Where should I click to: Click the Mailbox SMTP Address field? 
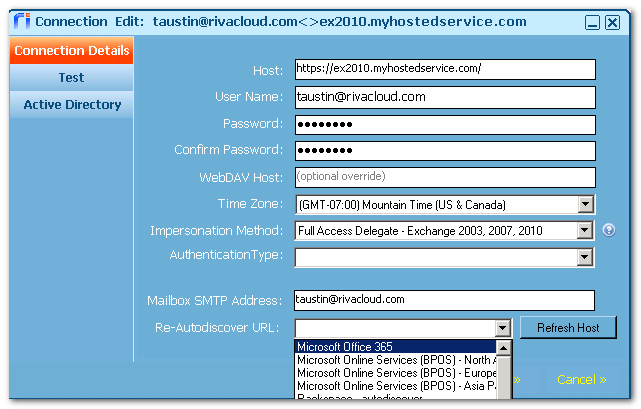(x=444, y=300)
